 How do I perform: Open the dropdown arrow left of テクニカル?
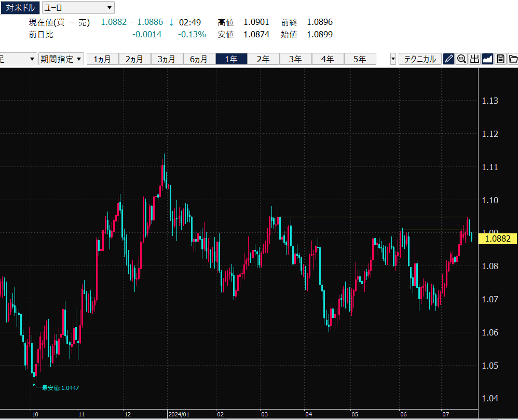[x=393, y=59]
